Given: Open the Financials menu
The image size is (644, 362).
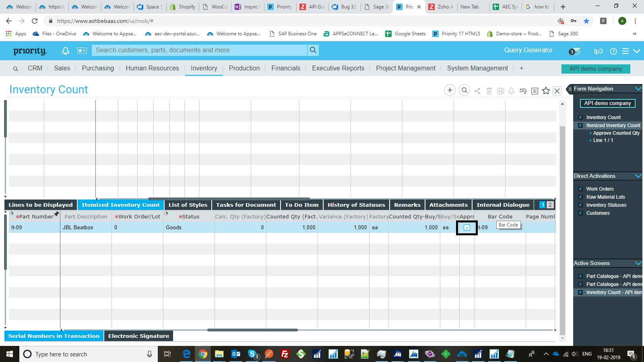Looking at the screenshot, I should (x=285, y=68).
